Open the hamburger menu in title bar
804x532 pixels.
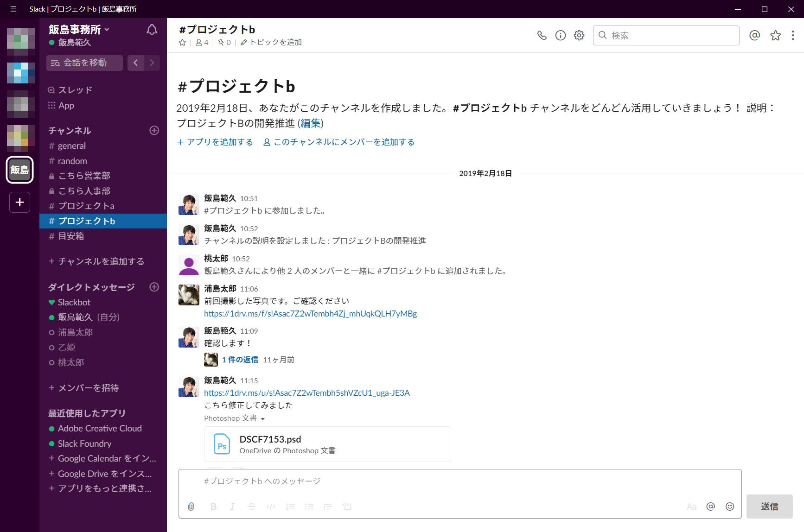click(x=13, y=9)
